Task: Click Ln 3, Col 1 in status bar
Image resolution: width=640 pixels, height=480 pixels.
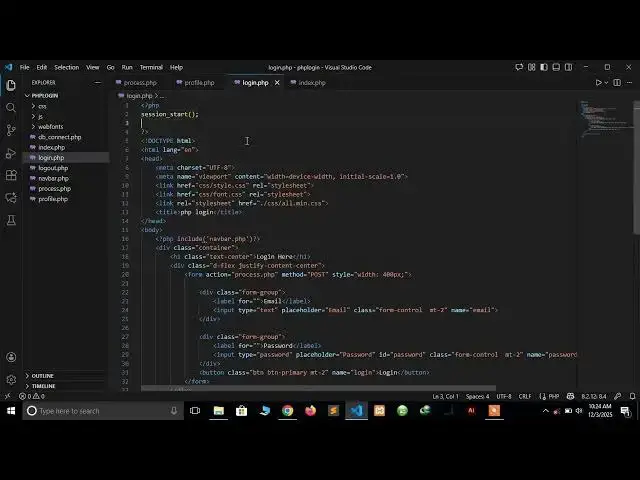Action: [x=445, y=396]
